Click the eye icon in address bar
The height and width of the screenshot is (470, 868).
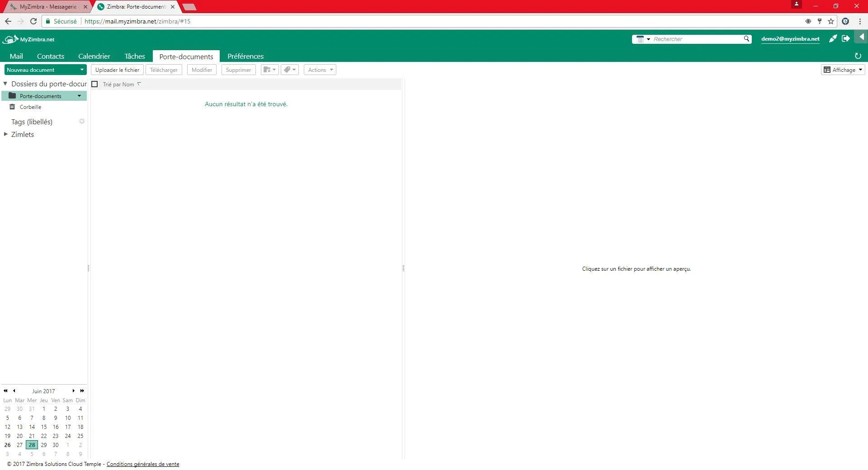tap(808, 21)
